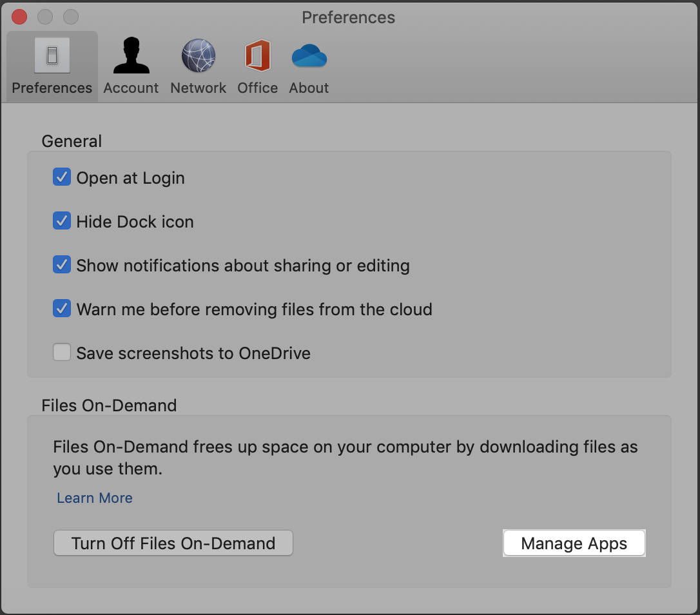
Task: Switch to the Account tab label
Action: [x=131, y=88]
